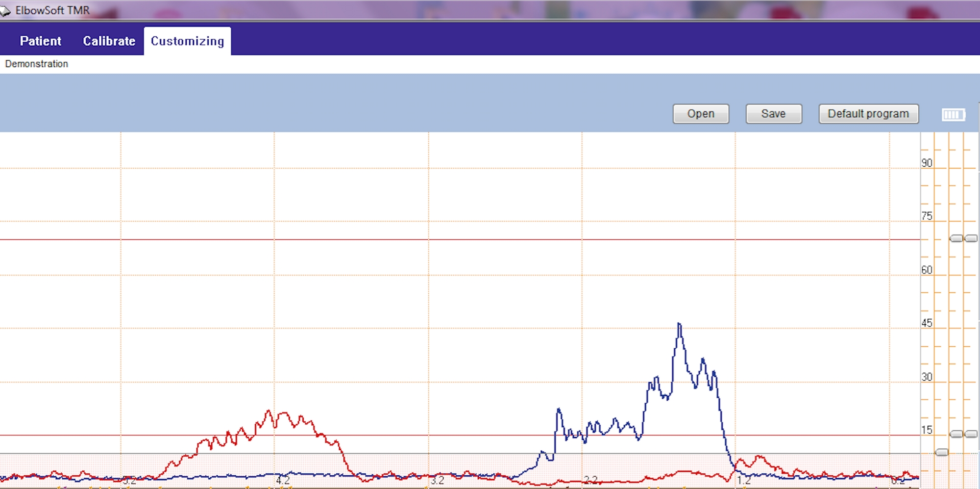Click the battery status icon
Image resolution: width=980 pixels, height=489 pixels.
(x=953, y=114)
